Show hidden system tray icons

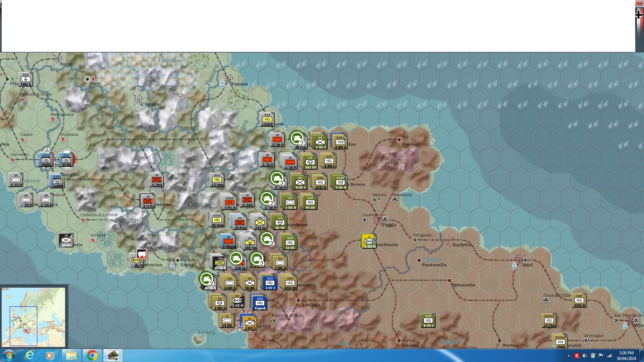(x=568, y=356)
